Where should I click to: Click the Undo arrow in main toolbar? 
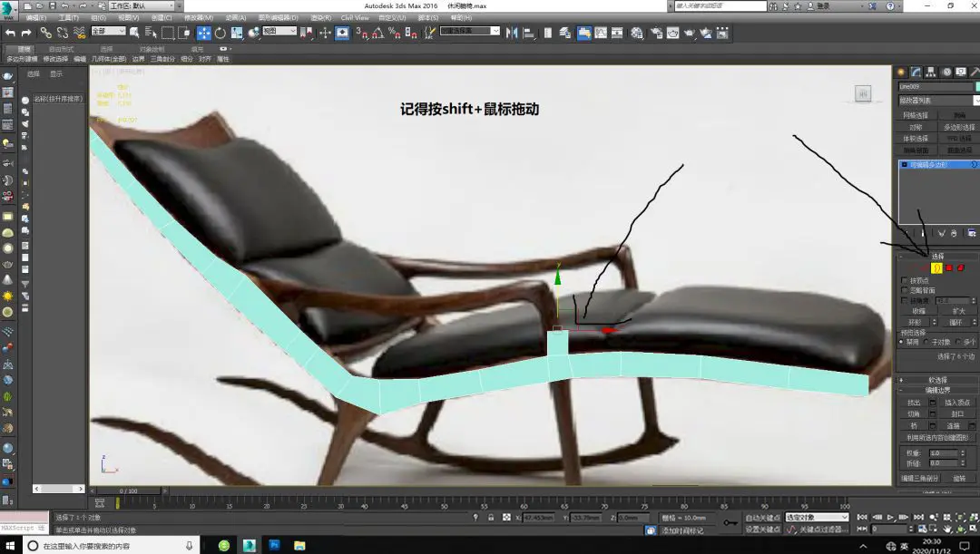point(11,34)
